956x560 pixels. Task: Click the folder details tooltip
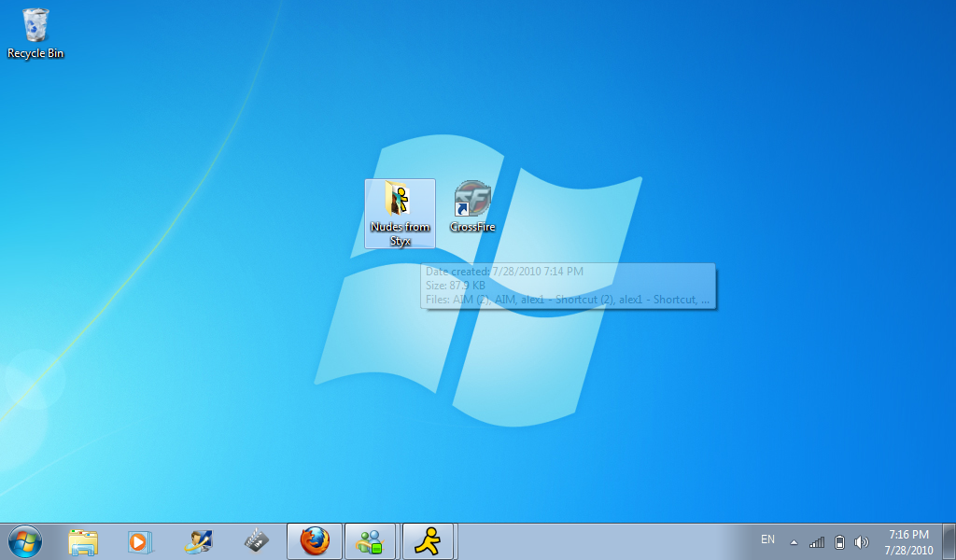pos(569,286)
